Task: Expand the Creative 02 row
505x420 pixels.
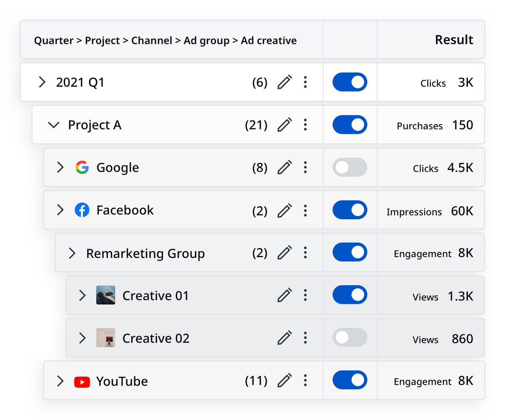Action: [x=83, y=338]
